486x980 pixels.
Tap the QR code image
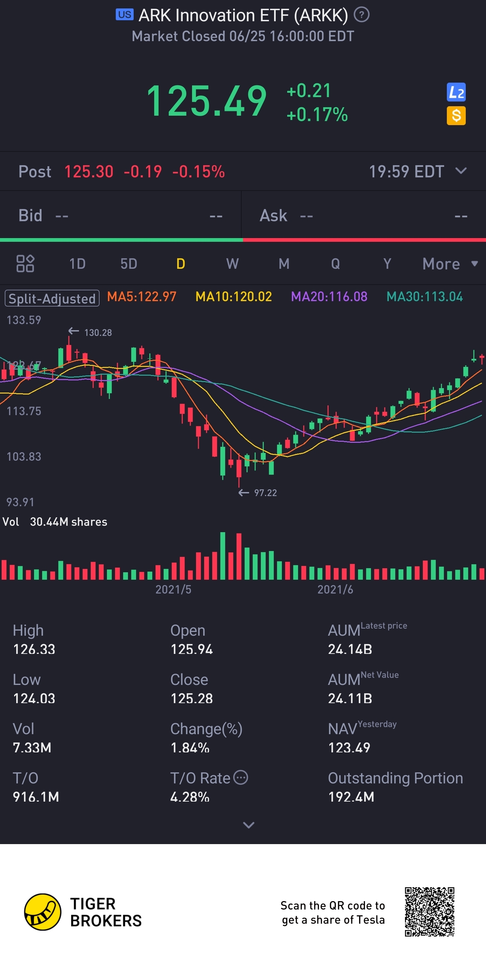tap(429, 912)
